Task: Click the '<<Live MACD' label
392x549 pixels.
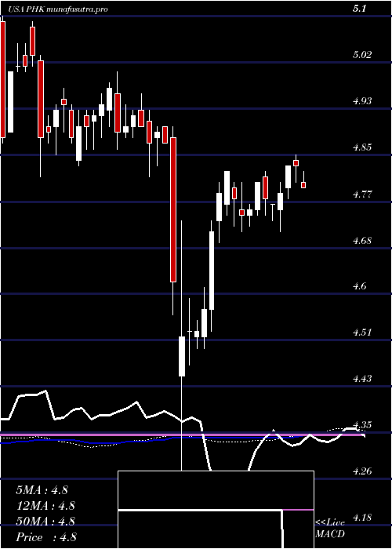Action: (x=330, y=529)
